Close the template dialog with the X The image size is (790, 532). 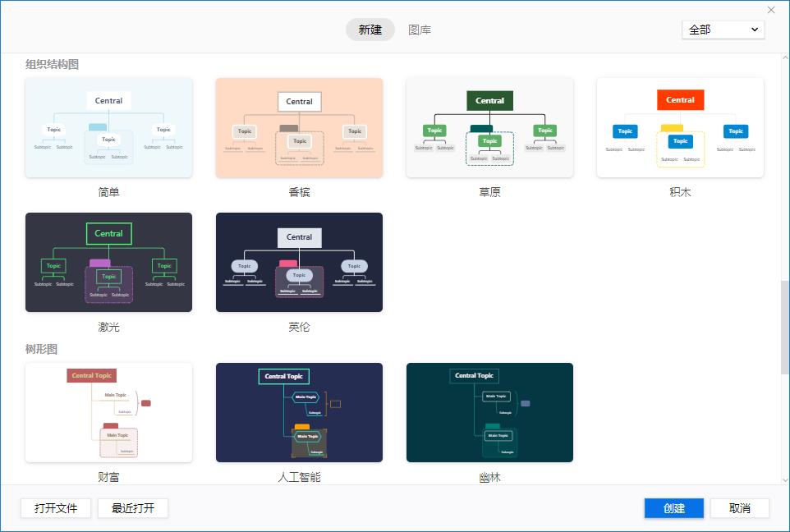[771, 10]
